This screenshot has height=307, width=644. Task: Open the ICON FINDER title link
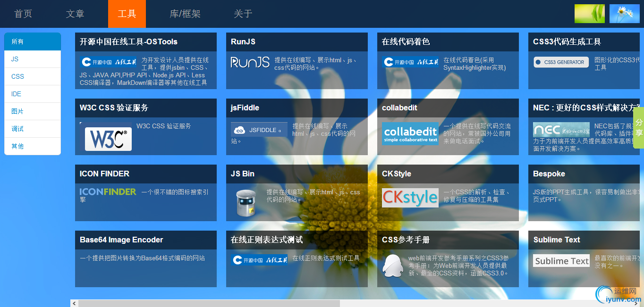[x=104, y=174]
